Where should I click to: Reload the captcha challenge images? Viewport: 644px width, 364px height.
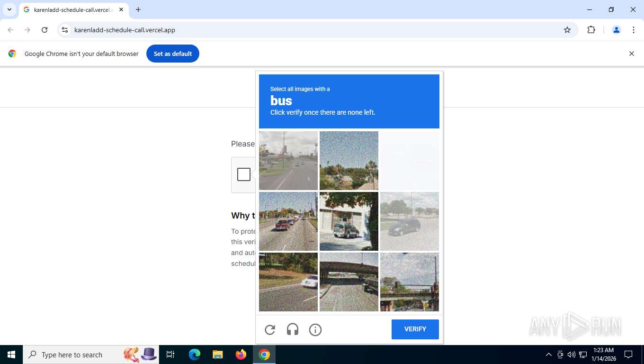click(x=270, y=330)
